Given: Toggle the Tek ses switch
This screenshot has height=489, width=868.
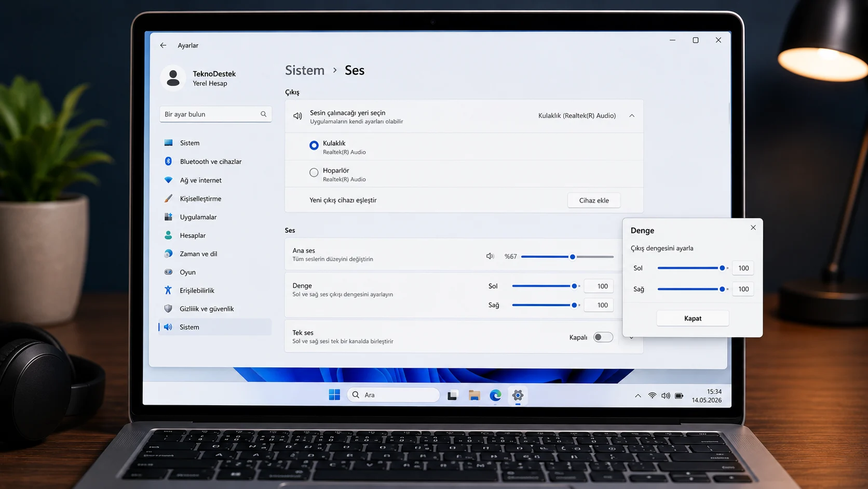Looking at the screenshot, I should pyautogui.click(x=603, y=337).
